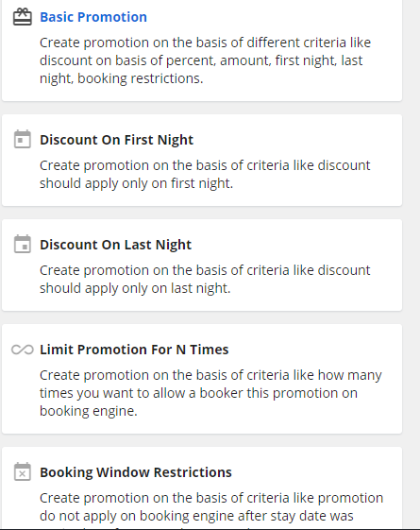Image resolution: width=420 pixels, height=530 pixels.
Task: Select the Discount On Last Night card
Action: [202, 265]
